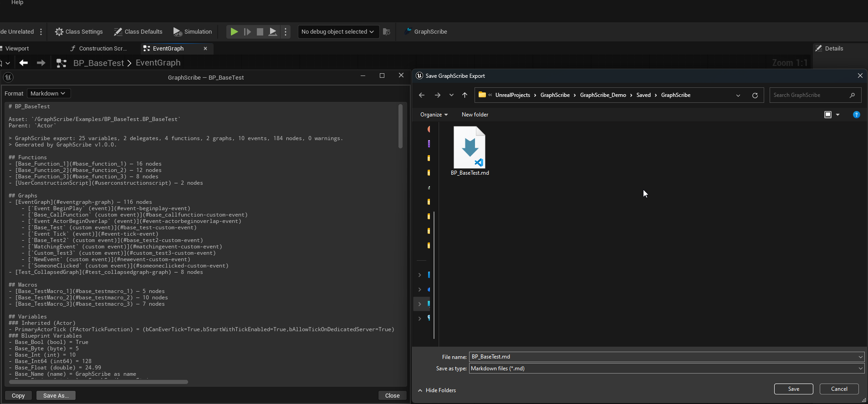Click Saved in the address path

point(643,95)
